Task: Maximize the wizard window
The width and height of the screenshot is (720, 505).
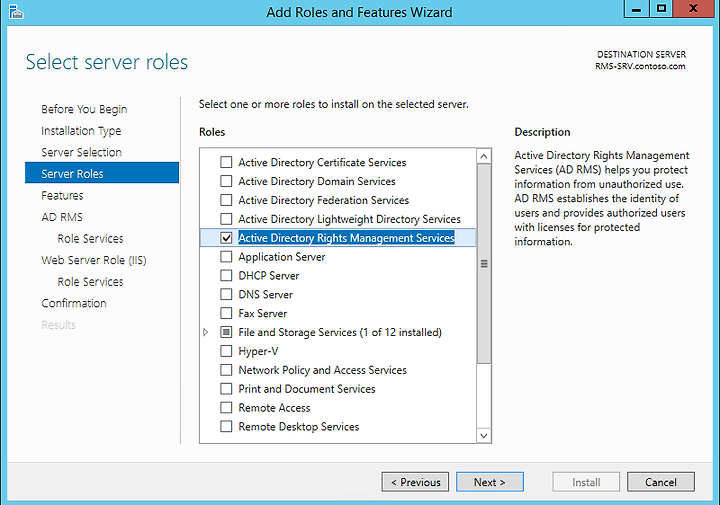Action: pos(661,9)
